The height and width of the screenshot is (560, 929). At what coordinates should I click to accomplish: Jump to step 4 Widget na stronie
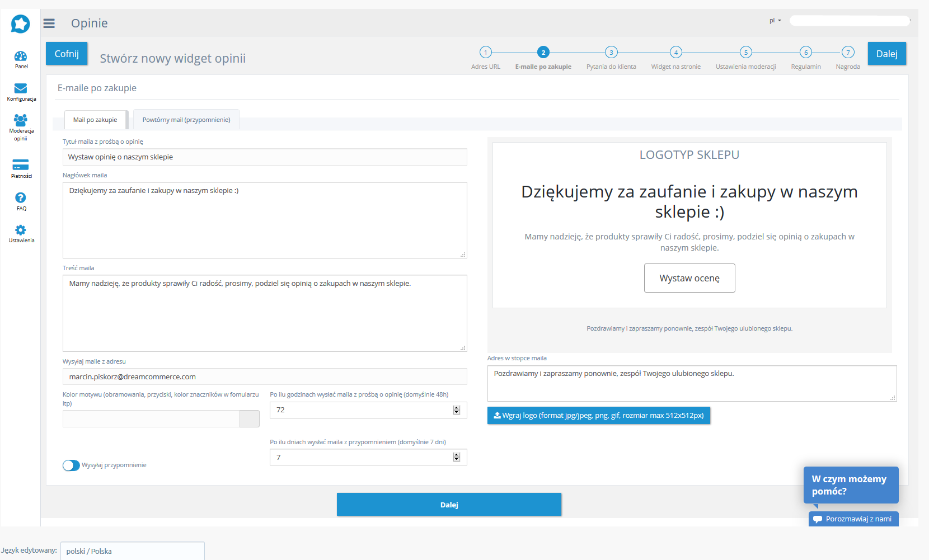[x=676, y=53]
